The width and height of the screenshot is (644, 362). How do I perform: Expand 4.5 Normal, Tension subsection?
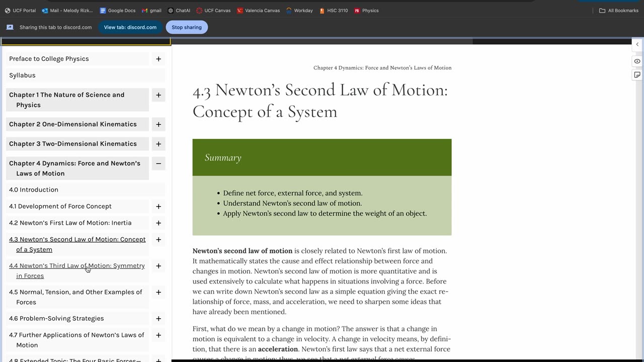point(158,292)
